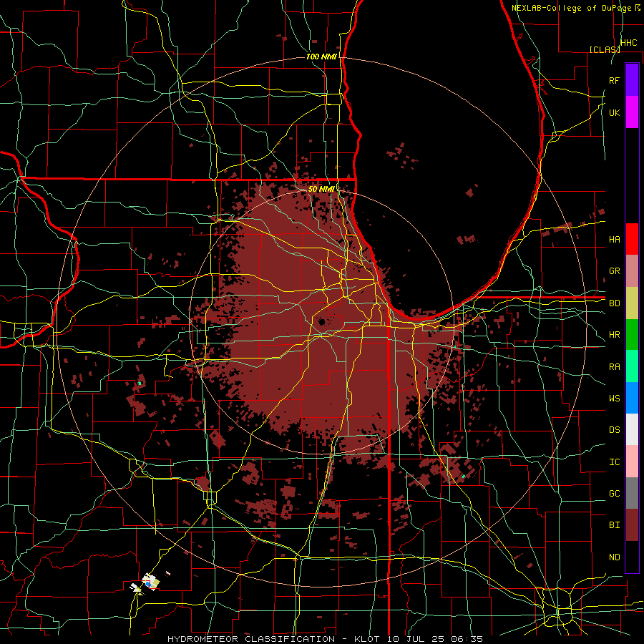Click the HR green legend swatch
This screenshot has width=644, height=644.
click(632, 334)
